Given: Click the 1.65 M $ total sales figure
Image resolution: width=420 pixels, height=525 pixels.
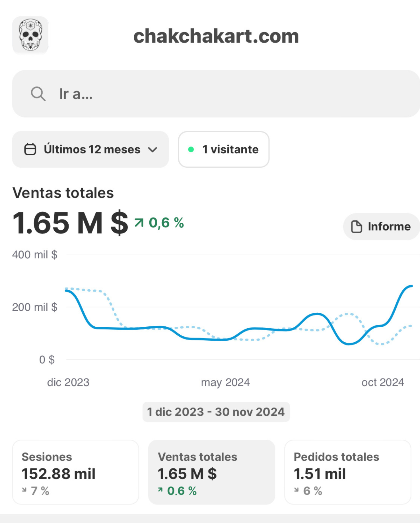Looking at the screenshot, I should click(70, 223).
